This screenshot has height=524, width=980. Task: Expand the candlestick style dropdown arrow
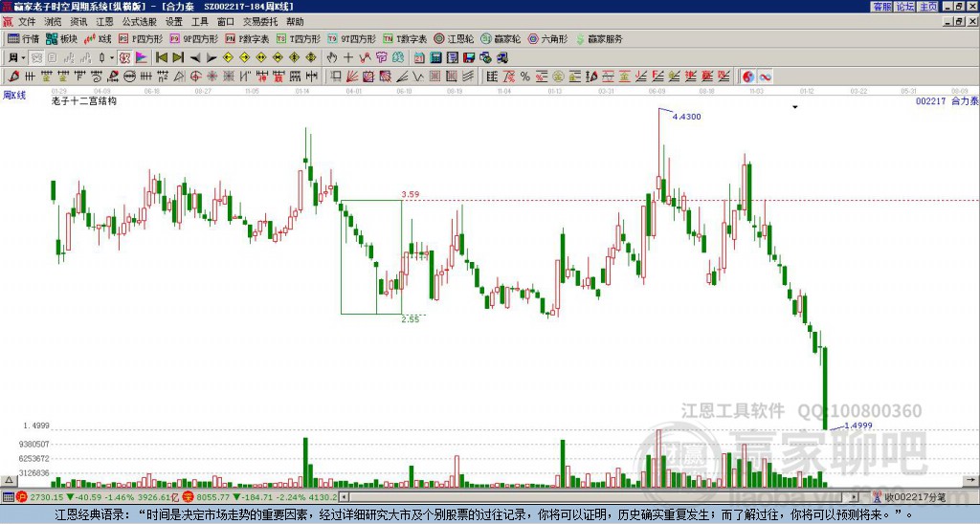pos(112,58)
